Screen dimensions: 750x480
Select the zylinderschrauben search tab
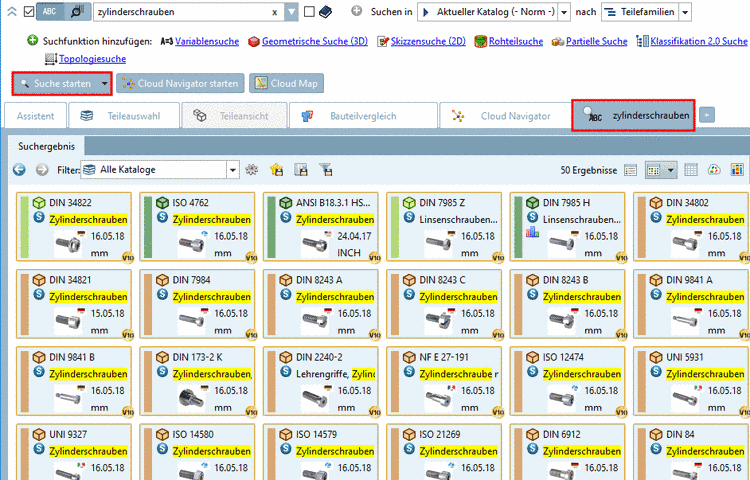633,115
